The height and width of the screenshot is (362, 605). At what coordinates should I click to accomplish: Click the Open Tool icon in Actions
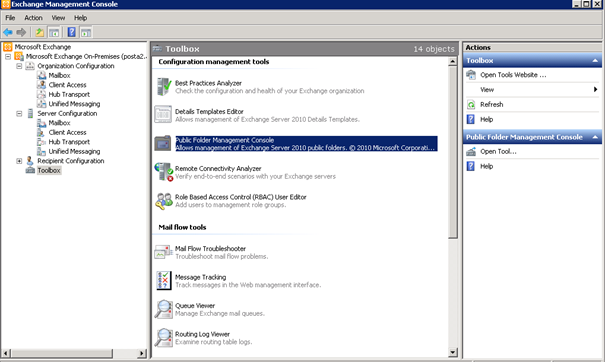coord(471,152)
